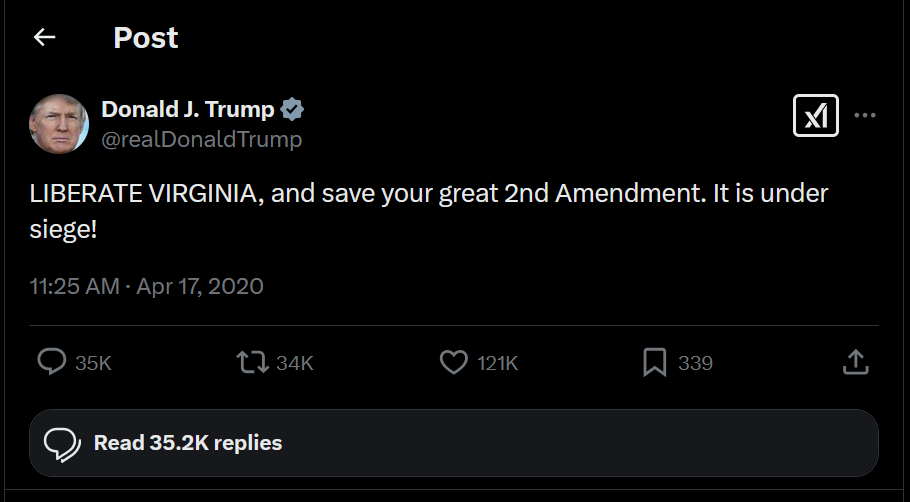
Task: Click the 121K likes count
Action: click(x=497, y=363)
